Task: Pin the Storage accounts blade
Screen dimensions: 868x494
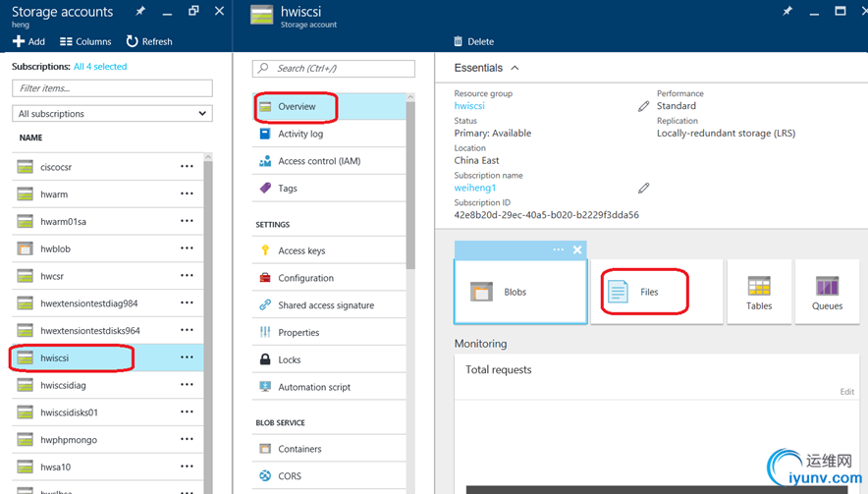Action: point(140,11)
